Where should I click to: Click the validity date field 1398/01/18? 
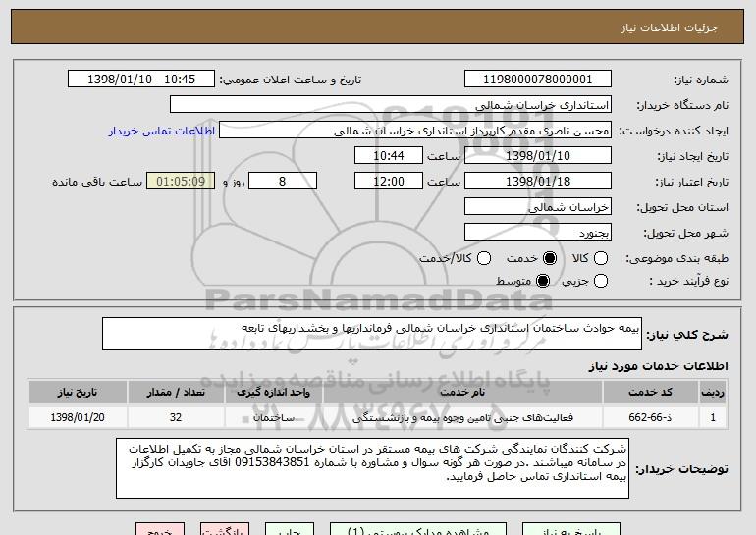(538, 182)
